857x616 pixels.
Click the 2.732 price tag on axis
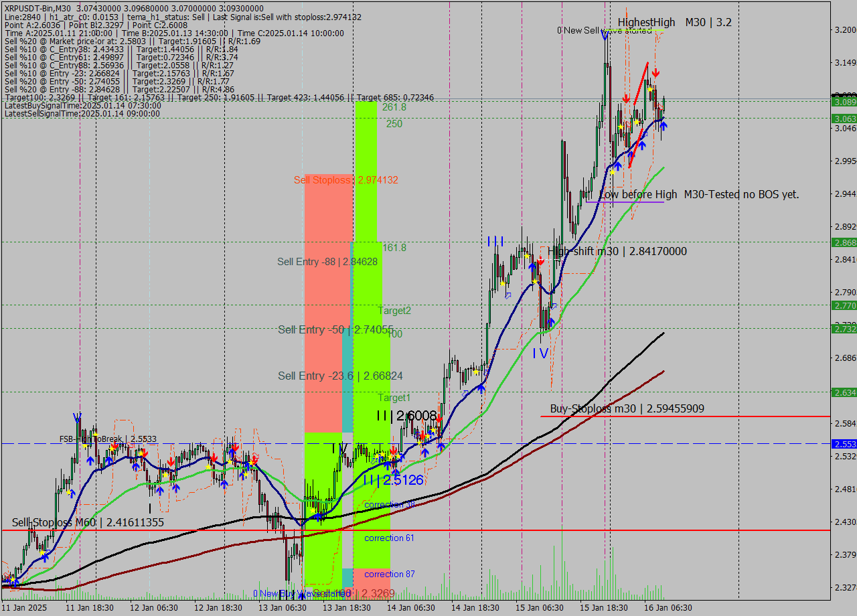[844, 329]
